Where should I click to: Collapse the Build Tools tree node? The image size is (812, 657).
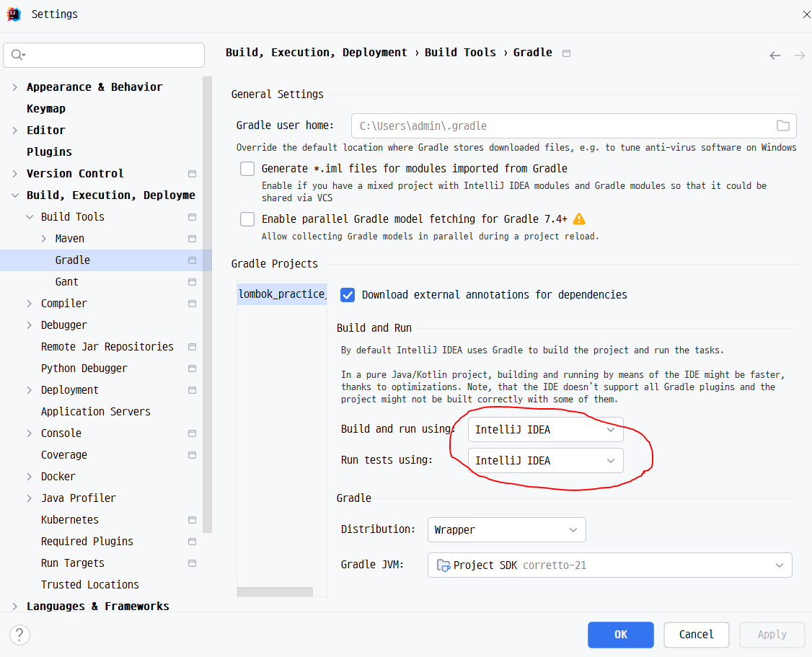pos(30,217)
